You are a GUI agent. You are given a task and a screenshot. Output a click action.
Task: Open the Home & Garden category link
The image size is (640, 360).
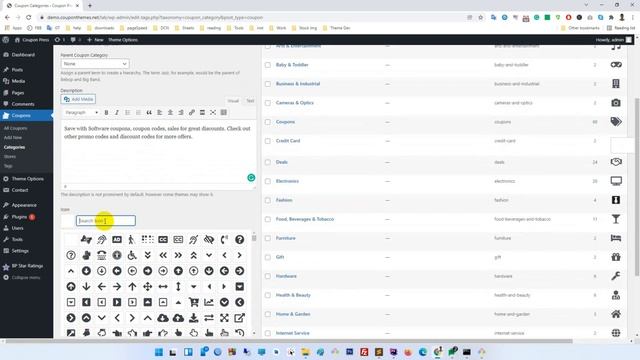click(x=293, y=314)
